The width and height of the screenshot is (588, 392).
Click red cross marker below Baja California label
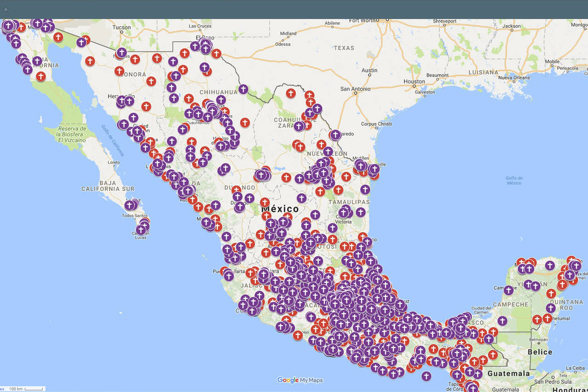click(x=41, y=76)
